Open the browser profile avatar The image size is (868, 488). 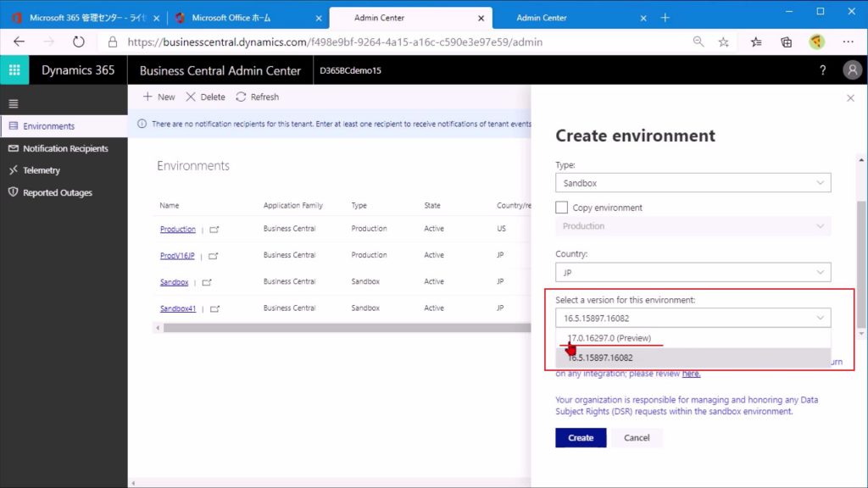coord(816,42)
